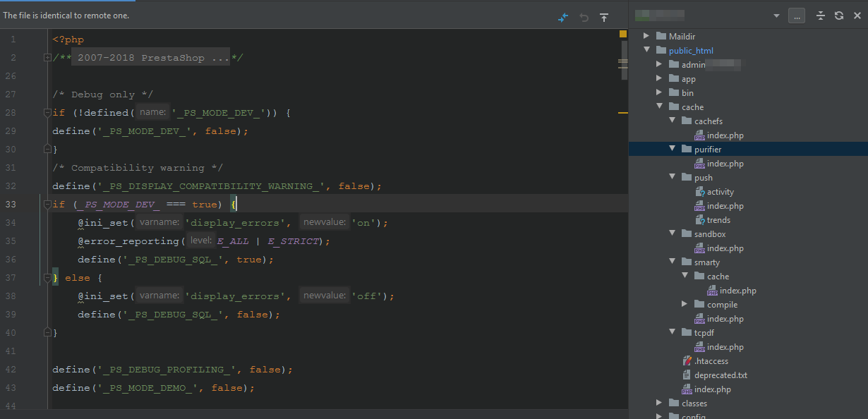Toggle fold marker at line 37 else block
The height and width of the screenshot is (419, 868).
point(47,278)
